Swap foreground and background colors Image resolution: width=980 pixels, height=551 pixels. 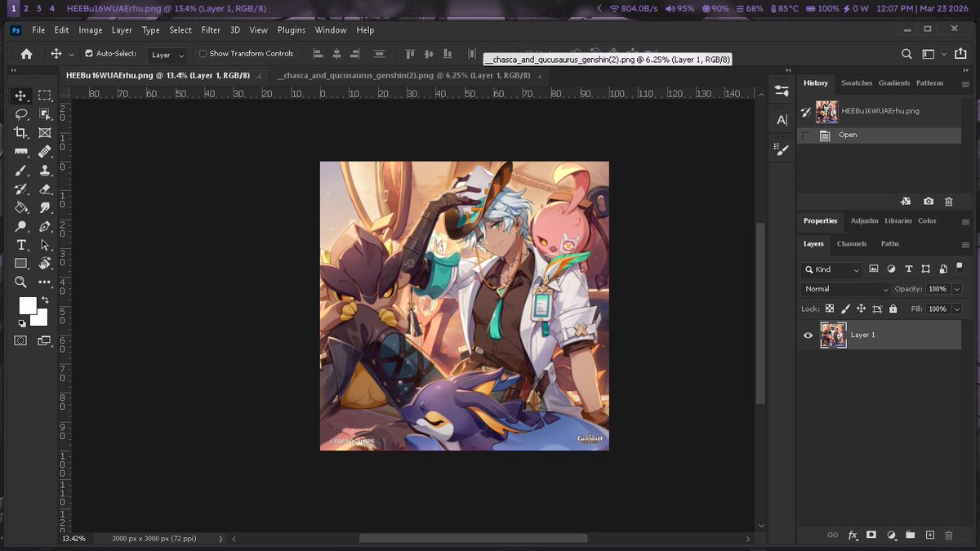pyautogui.click(x=45, y=300)
